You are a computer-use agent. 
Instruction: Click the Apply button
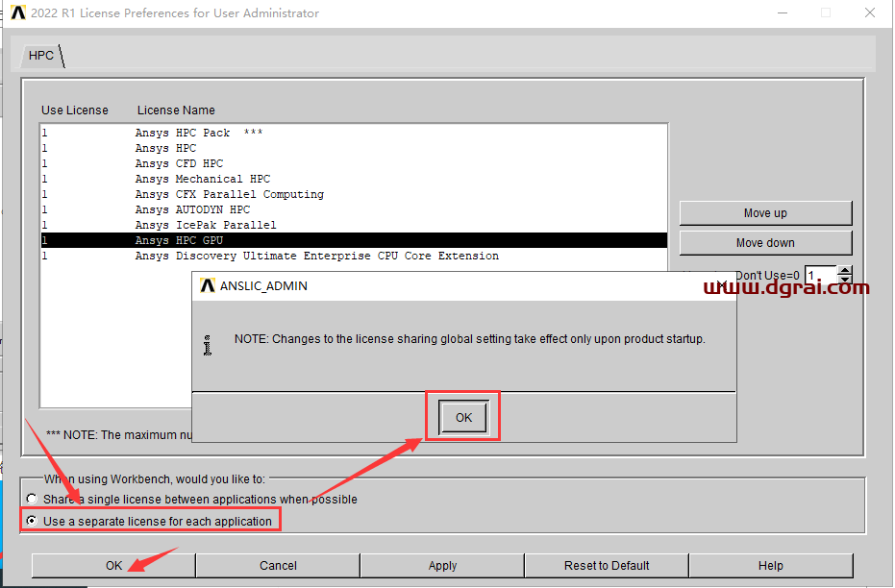(442, 566)
